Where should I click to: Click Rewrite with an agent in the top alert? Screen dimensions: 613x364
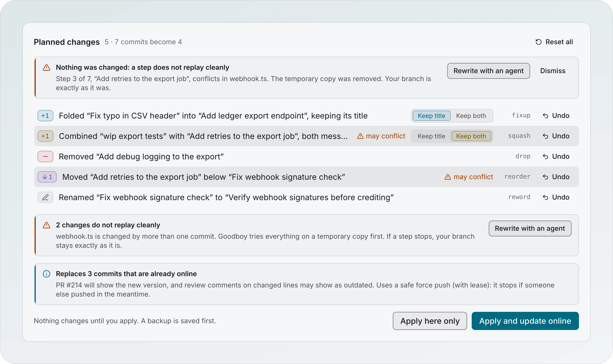(x=488, y=71)
